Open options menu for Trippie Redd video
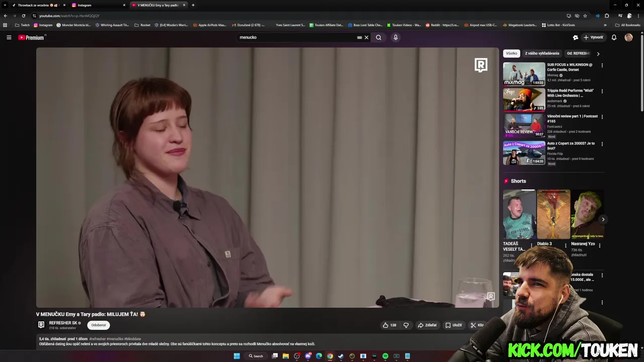This screenshot has width=644, height=362. (602, 91)
